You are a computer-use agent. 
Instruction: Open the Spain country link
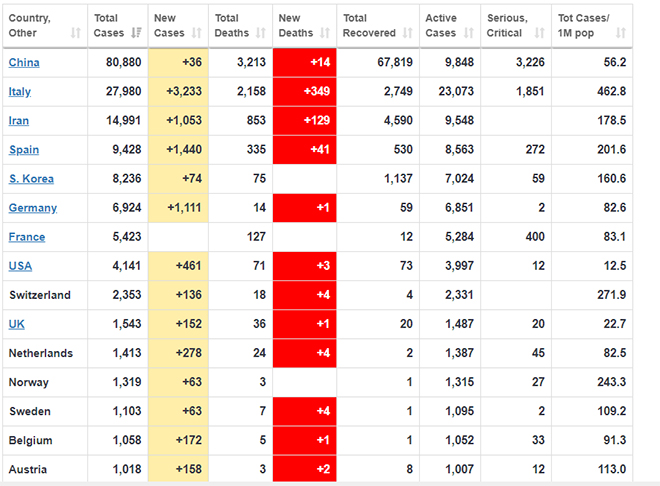pos(24,150)
